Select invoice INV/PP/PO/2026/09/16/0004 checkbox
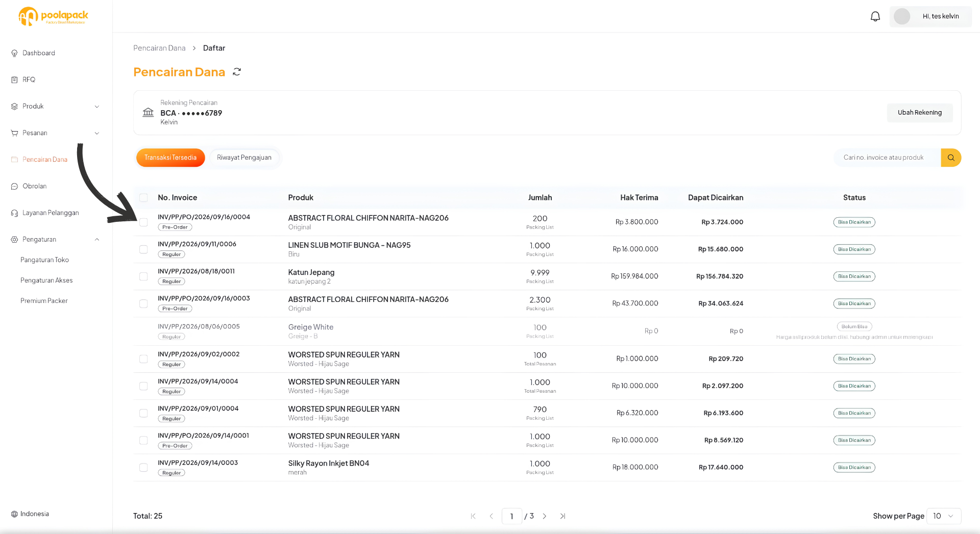 (x=143, y=222)
